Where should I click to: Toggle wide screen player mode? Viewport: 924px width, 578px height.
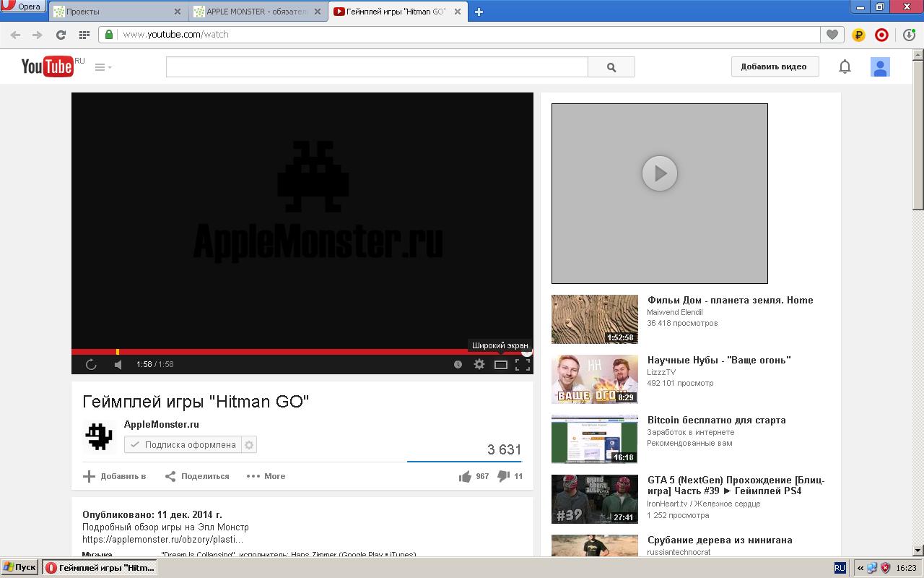501,365
